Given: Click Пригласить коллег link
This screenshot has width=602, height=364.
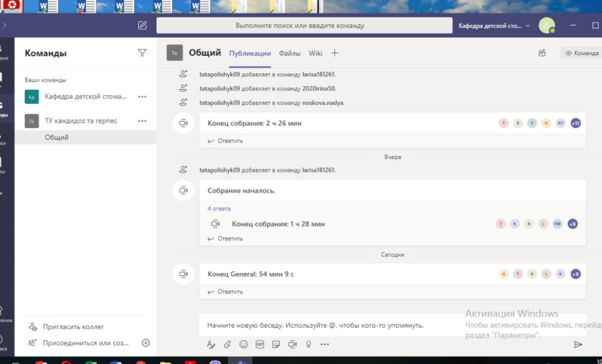Looking at the screenshot, I should point(73,327).
